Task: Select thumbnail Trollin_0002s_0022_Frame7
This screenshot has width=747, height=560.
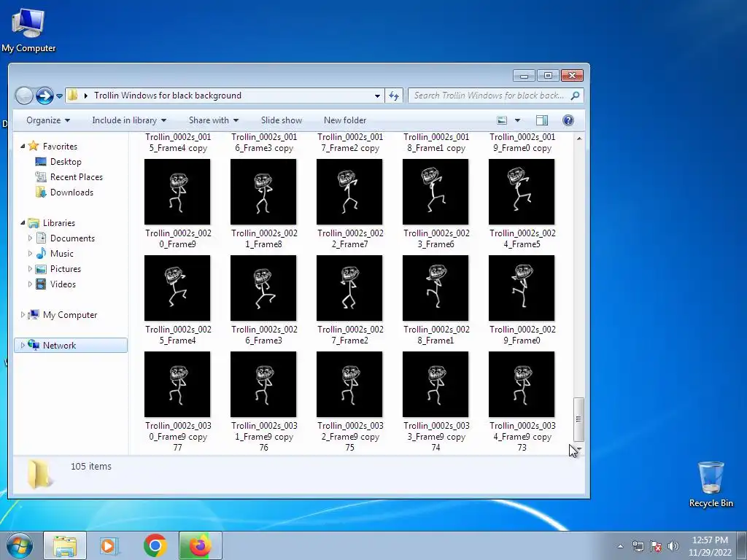Action: [x=349, y=192]
